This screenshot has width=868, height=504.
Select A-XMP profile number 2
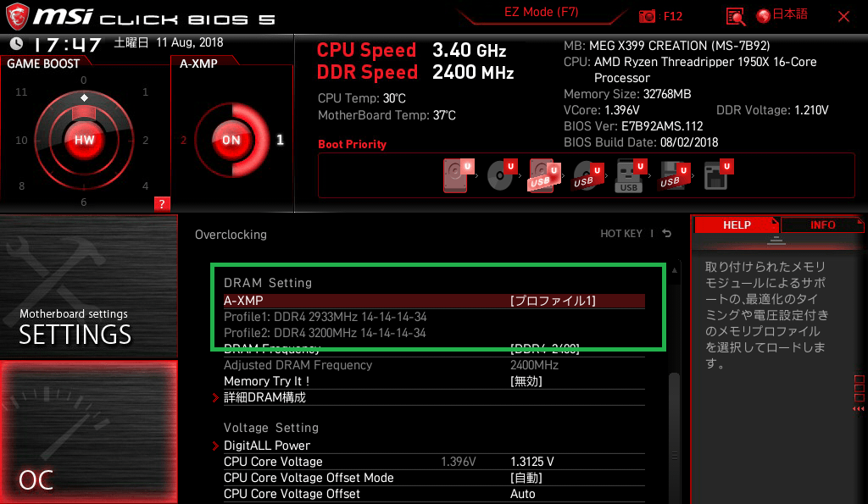coord(184,140)
